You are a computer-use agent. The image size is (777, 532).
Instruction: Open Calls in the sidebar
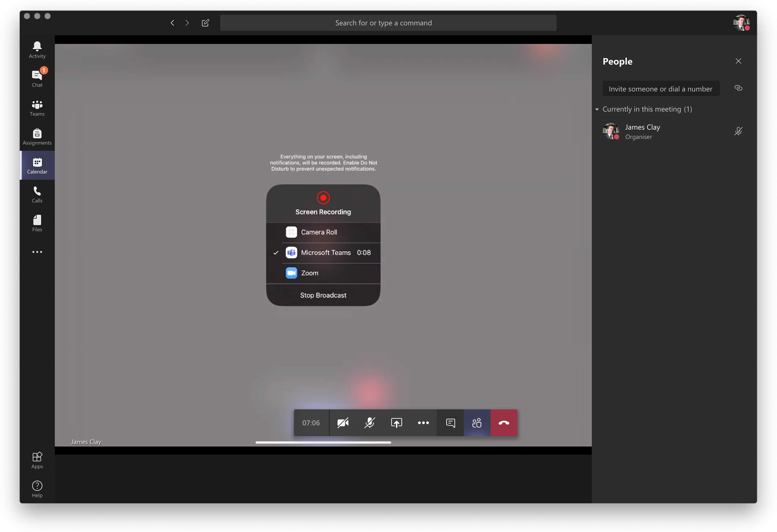(x=37, y=195)
